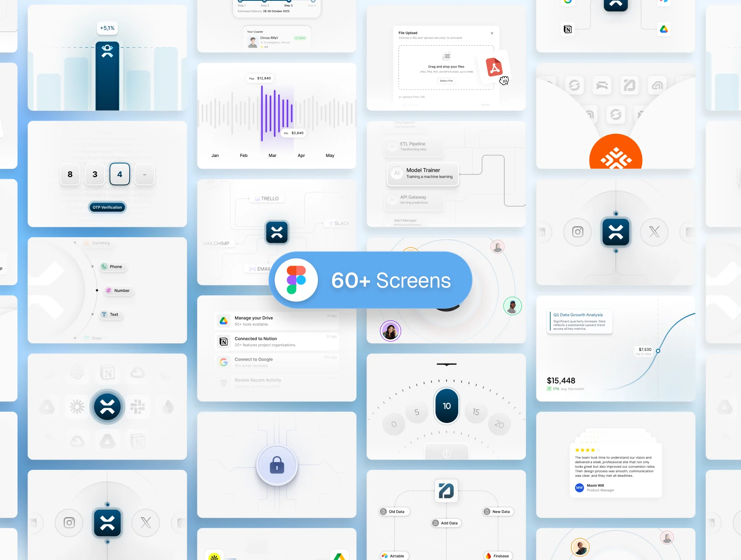Click the 'Manage your Drive' title text
The image size is (741, 560).
[254, 318]
